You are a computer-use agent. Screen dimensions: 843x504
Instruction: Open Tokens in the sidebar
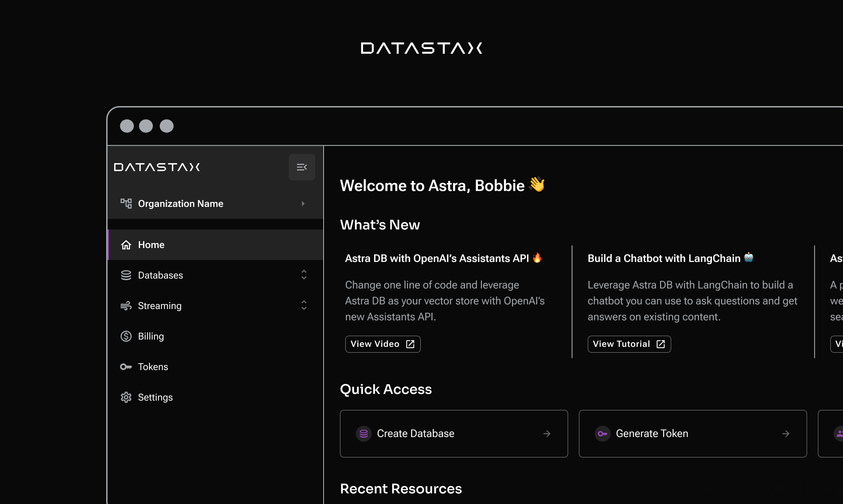coord(215,367)
